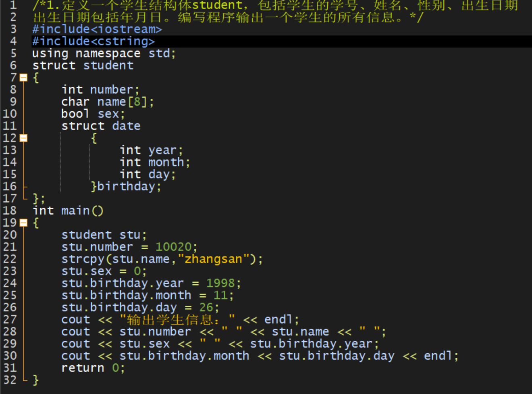
Task: Click the comment text on line 2
Action: (x=228, y=17)
